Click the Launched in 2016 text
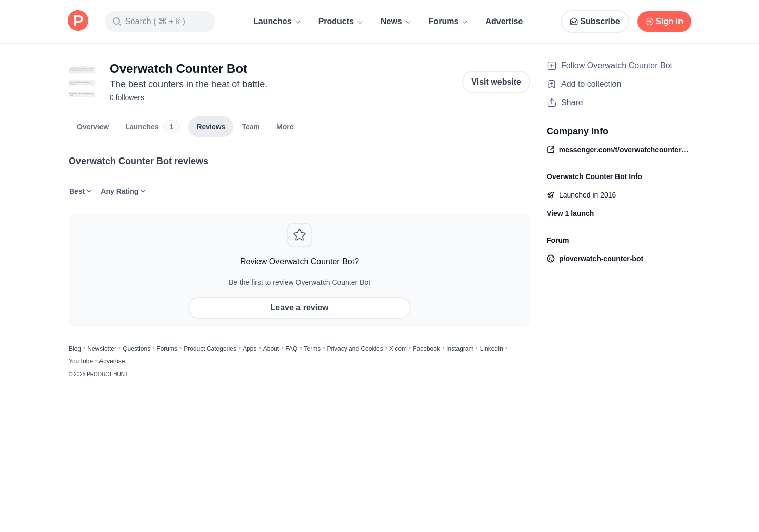 click(x=587, y=195)
